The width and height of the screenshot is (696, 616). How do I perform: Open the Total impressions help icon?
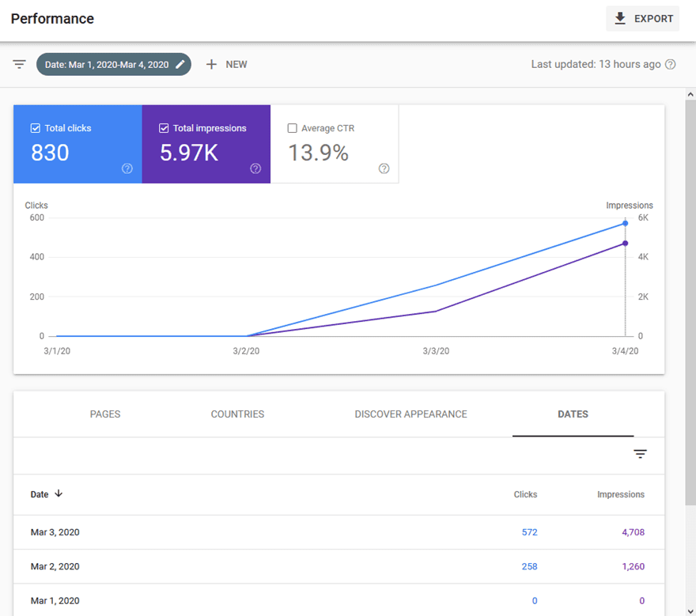coord(255,168)
